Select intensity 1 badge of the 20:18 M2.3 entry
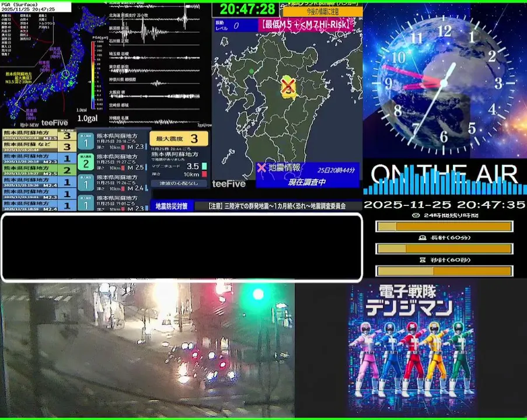 pos(86,142)
